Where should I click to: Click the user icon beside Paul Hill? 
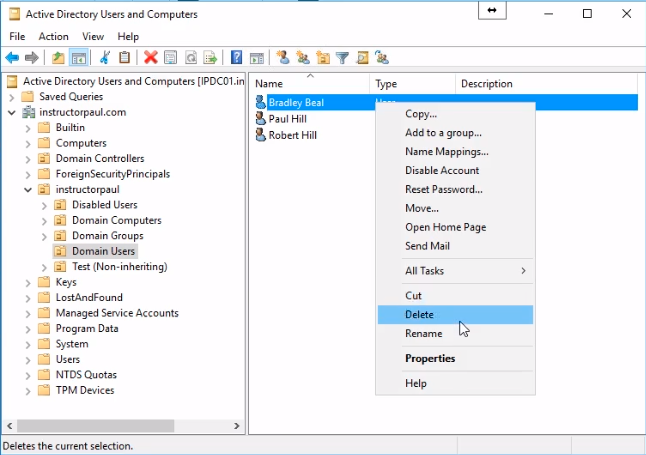tap(260, 119)
